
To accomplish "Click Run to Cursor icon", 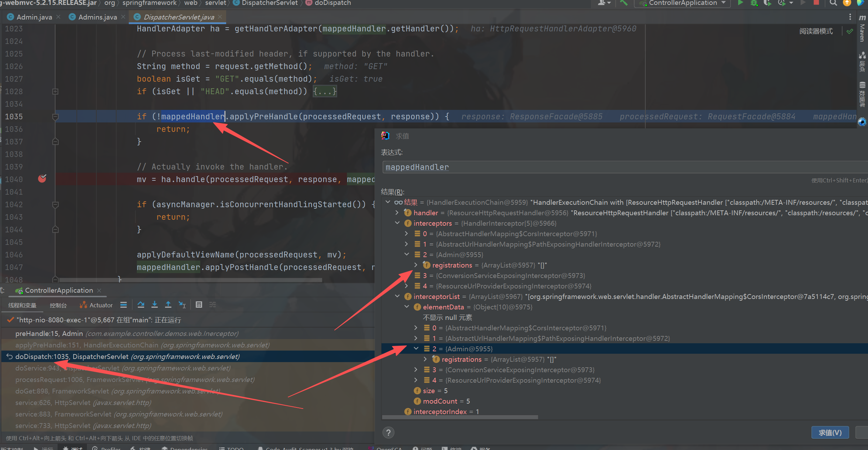I will [182, 305].
